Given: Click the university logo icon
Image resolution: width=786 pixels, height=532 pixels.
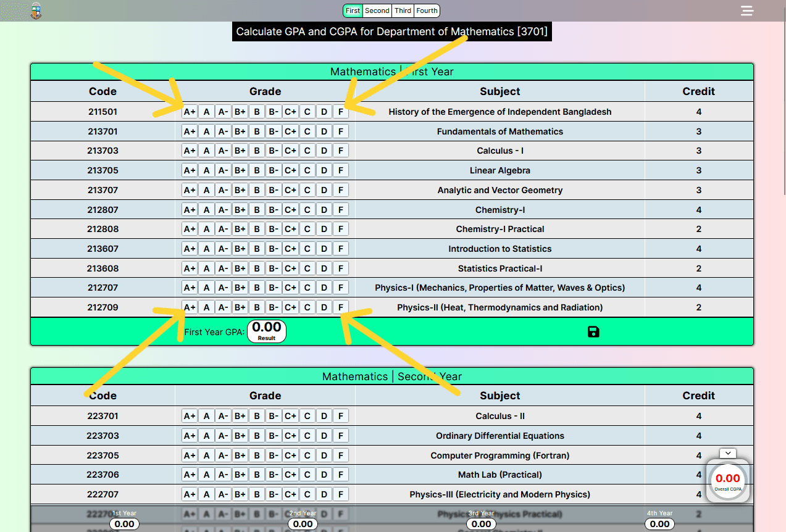Looking at the screenshot, I should click(x=36, y=10).
